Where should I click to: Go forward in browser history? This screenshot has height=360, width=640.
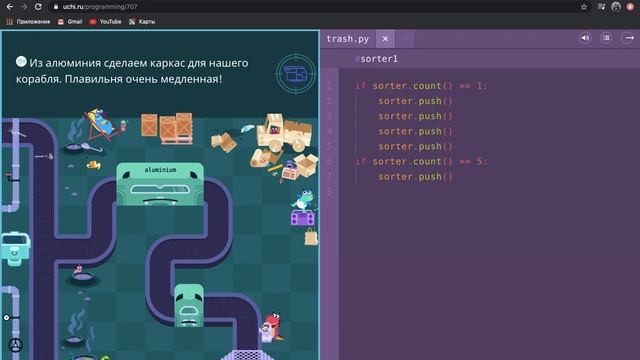(x=24, y=7)
